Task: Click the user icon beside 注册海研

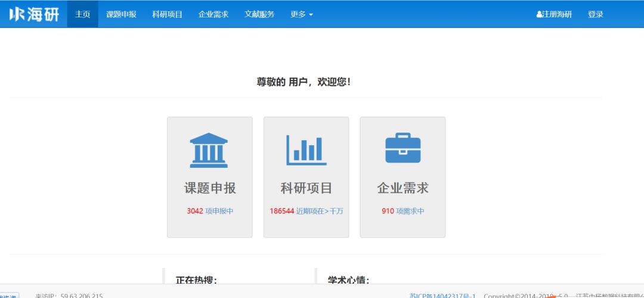Action: point(539,14)
